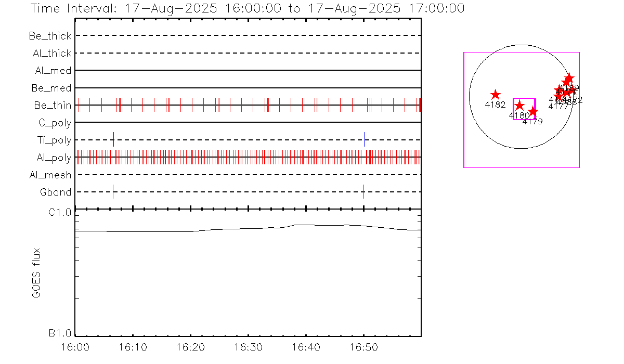Click the Be_thick filter label
The height and width of the screenshot is (364, 624).
tap(50, 36)
